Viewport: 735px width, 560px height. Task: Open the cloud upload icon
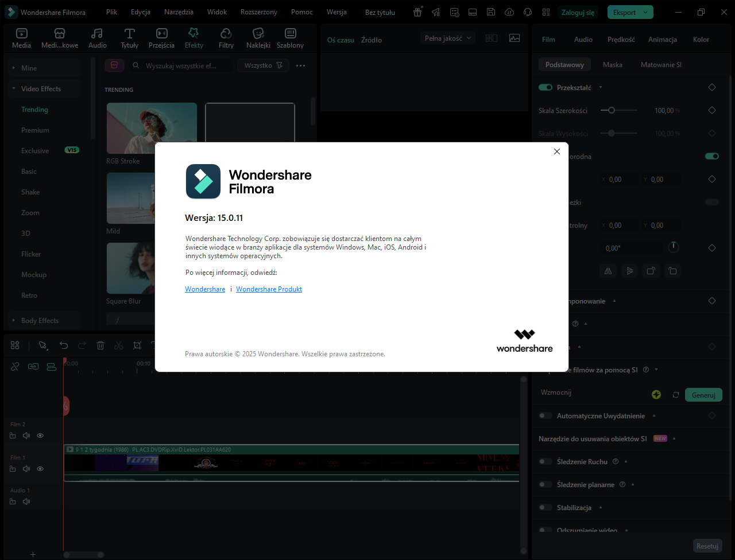tap(509, 12)
